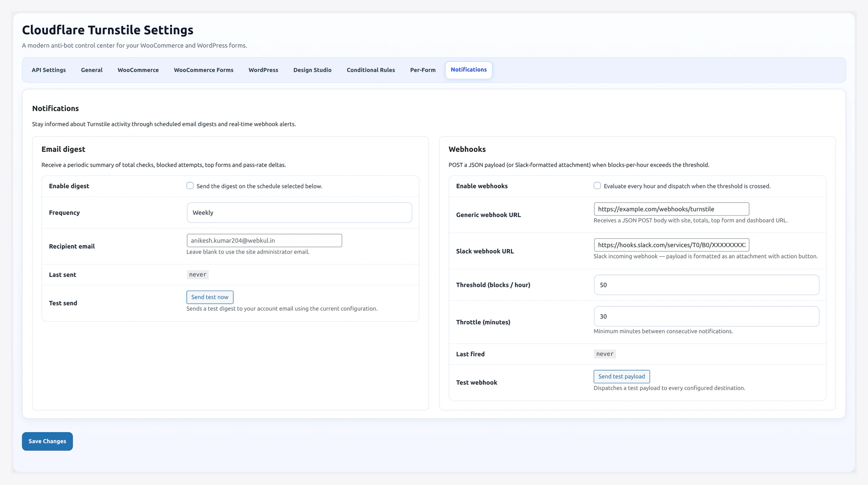
Task: Click the Slack webhook URL field
Action: (671, 245)
